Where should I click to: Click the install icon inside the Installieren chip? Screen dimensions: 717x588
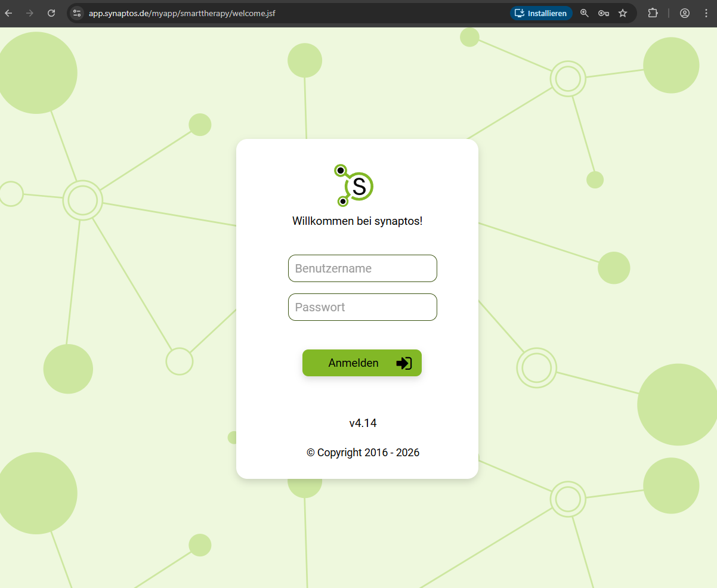pyautogui.click(x=520, y=13)
